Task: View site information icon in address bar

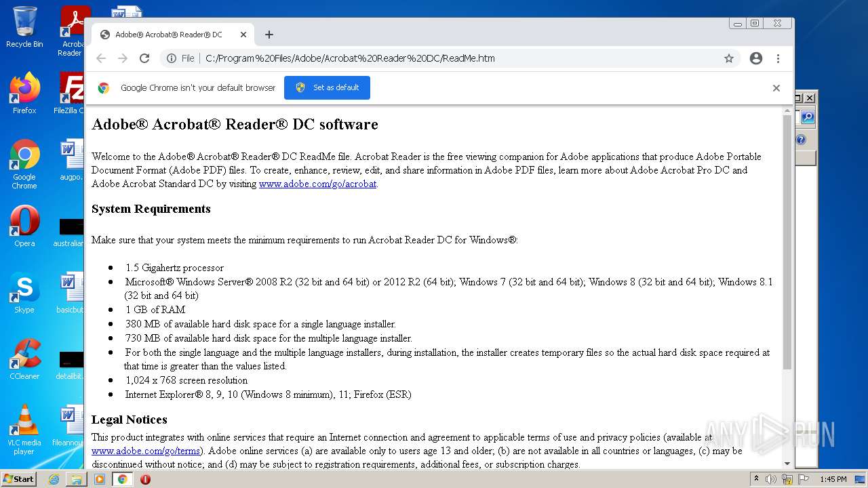Action: 172,58
